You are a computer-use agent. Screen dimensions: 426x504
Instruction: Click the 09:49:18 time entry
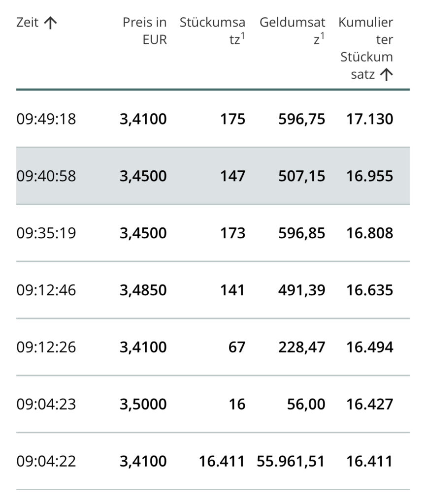(46, 119)
